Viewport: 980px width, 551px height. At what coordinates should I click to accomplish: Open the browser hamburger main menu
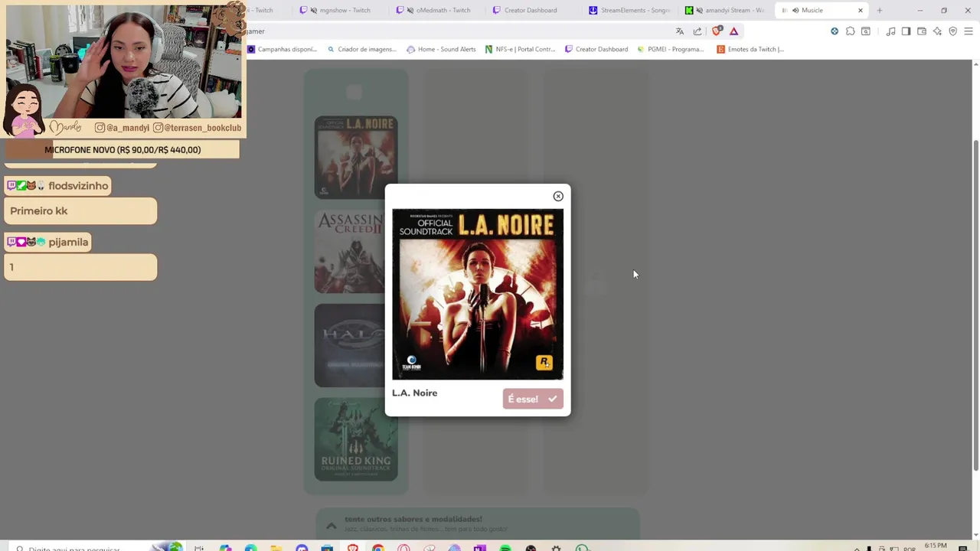coord(969,31)
